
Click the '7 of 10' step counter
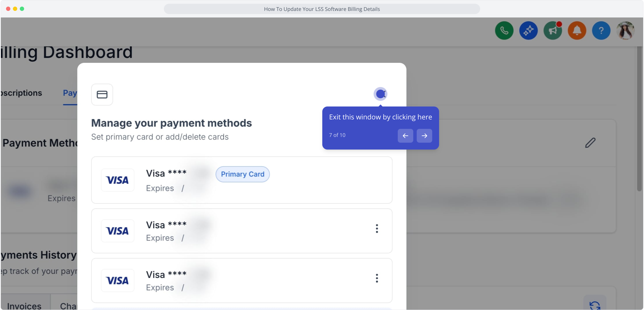[337, 135]
